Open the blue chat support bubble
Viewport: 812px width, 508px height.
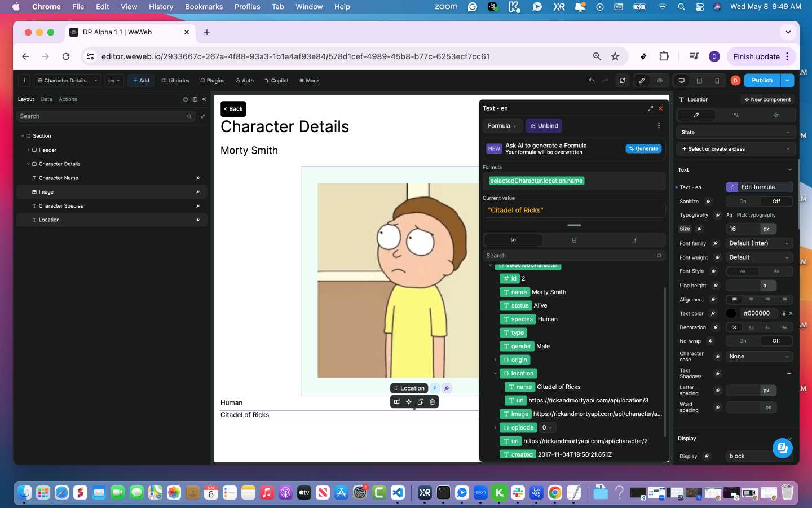[x=783, y=448]
